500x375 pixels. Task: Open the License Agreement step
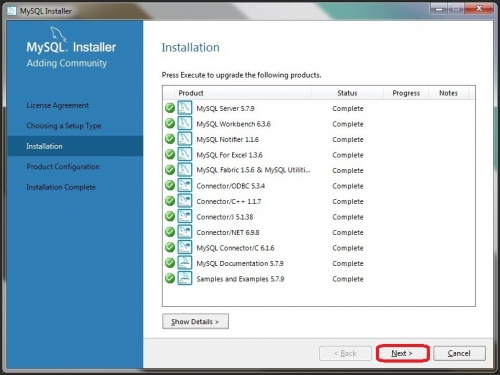pos(58,105)
